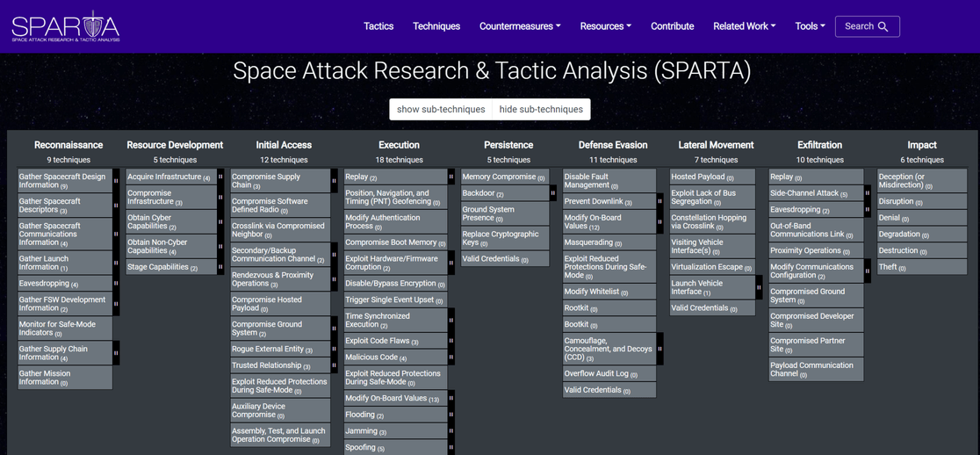Open the Resource Development tactic heading
This screenshot has width=980, height=455.
coord(175,145)
